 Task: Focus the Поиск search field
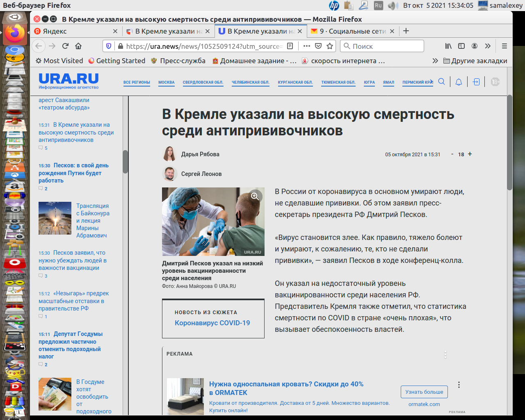pyautogui.click(x=382, y=46)
